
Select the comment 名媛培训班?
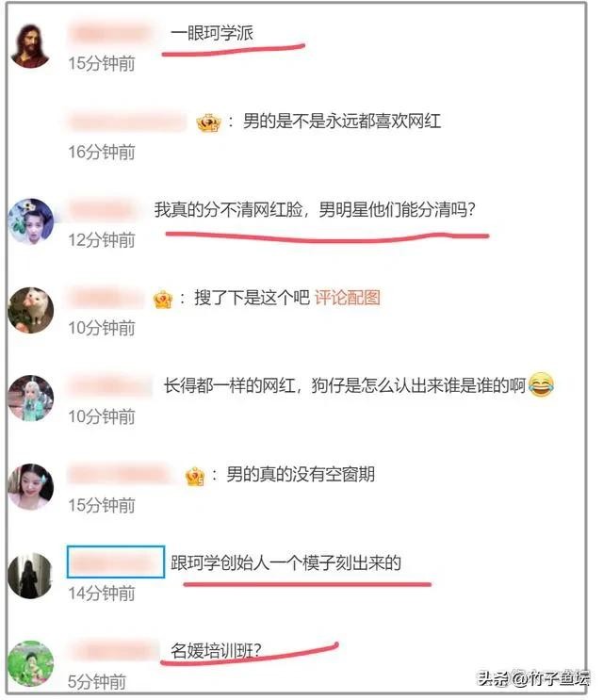pos(216,650)
